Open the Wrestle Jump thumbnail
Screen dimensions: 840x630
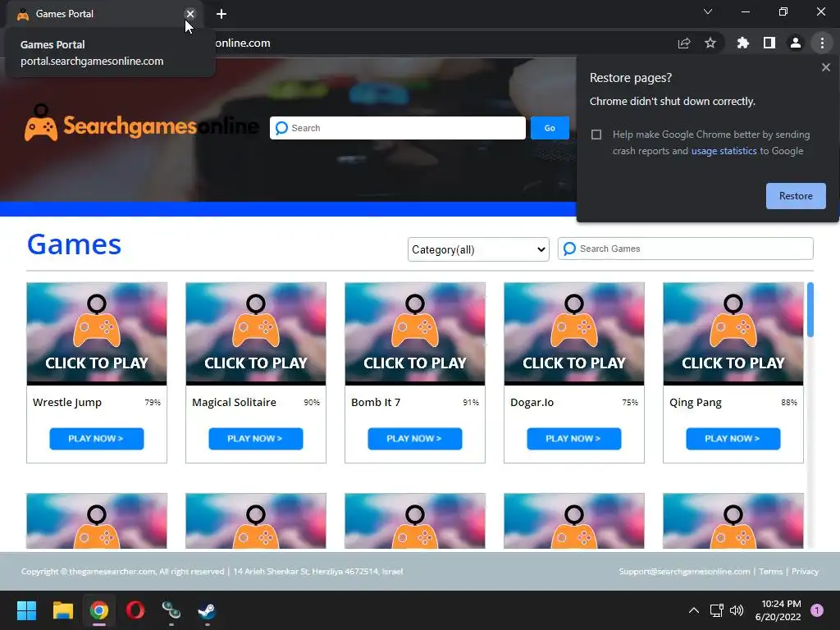pos(97,334)
